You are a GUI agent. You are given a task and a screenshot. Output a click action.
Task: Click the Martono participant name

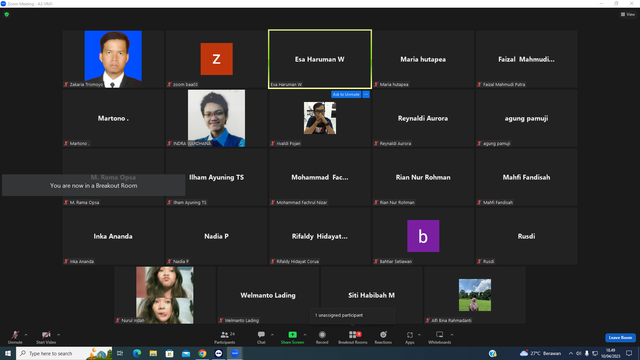pos(113,118)
